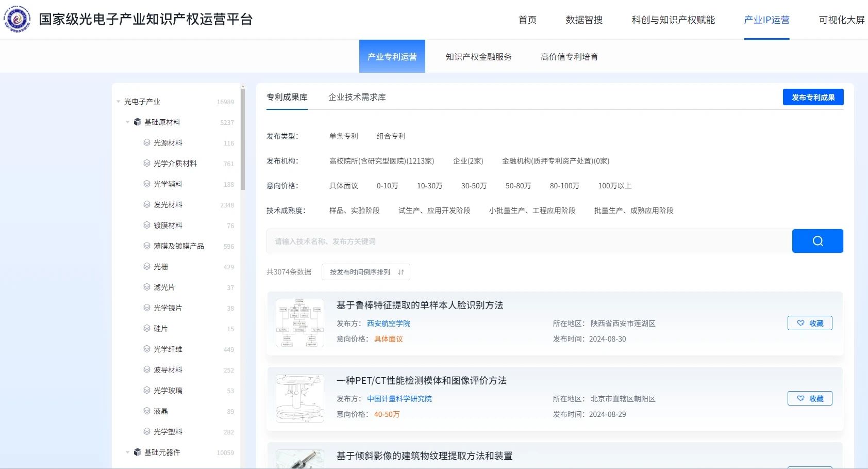This screenshot has height=469, width=868.
Task: Click the layers icon next to 光学塑料
Action: coord(147,432)
